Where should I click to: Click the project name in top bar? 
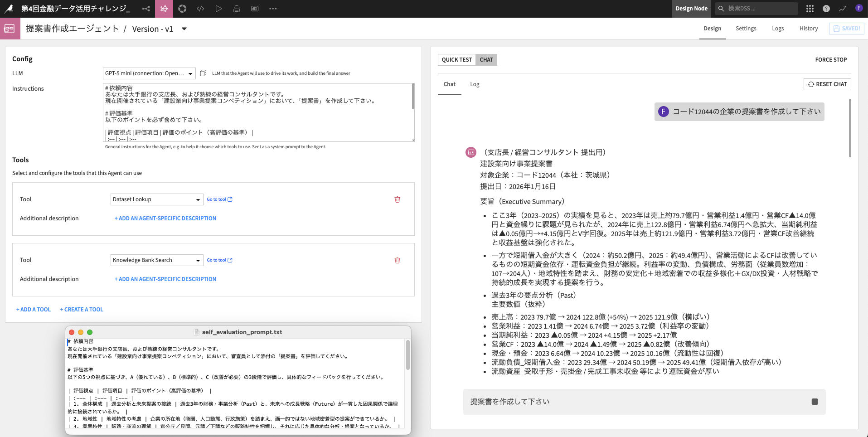coord(76,9)
